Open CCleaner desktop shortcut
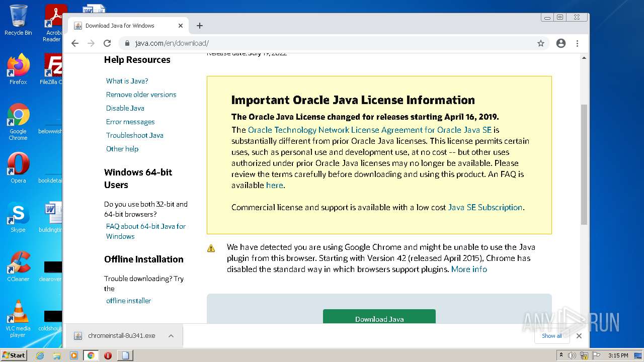The image size is (644, 362). [18, 266]
